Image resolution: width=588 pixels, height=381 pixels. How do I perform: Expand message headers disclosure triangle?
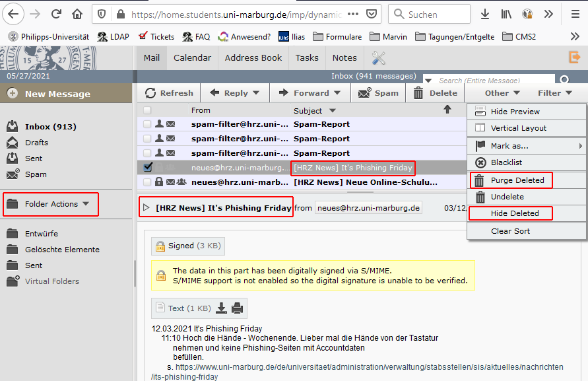coord(147,207)
